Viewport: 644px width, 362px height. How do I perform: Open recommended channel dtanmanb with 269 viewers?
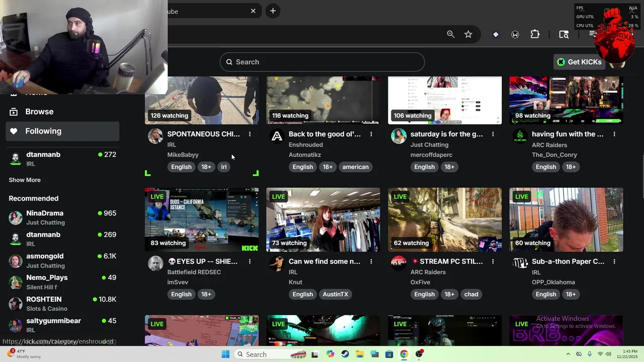pos(62,239)
